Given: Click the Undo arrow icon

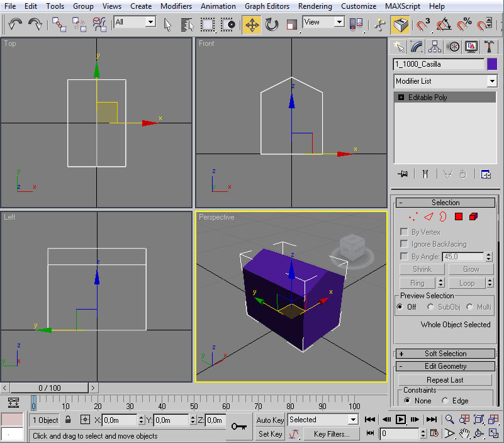Looking at the screenshot, I should click(x=16, y=25).
